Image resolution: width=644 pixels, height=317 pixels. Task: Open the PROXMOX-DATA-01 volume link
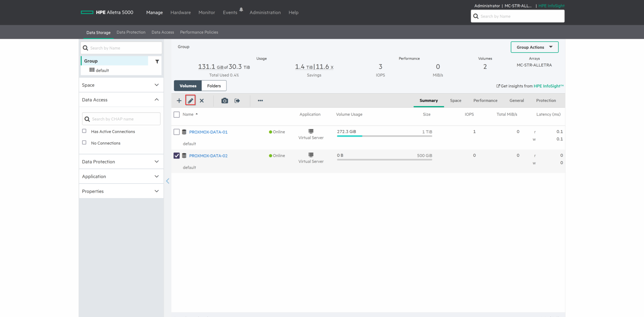coord(208,132)
